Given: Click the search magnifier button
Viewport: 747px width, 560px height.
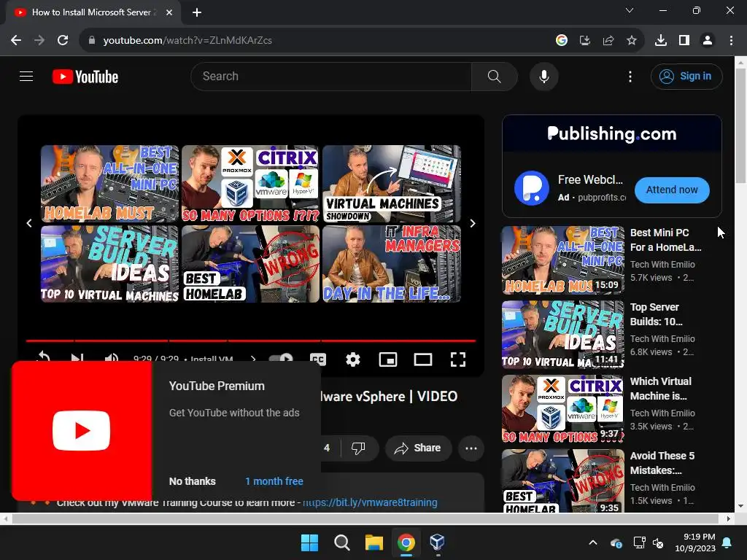Looking at the screenshot, I should point(494,76).
